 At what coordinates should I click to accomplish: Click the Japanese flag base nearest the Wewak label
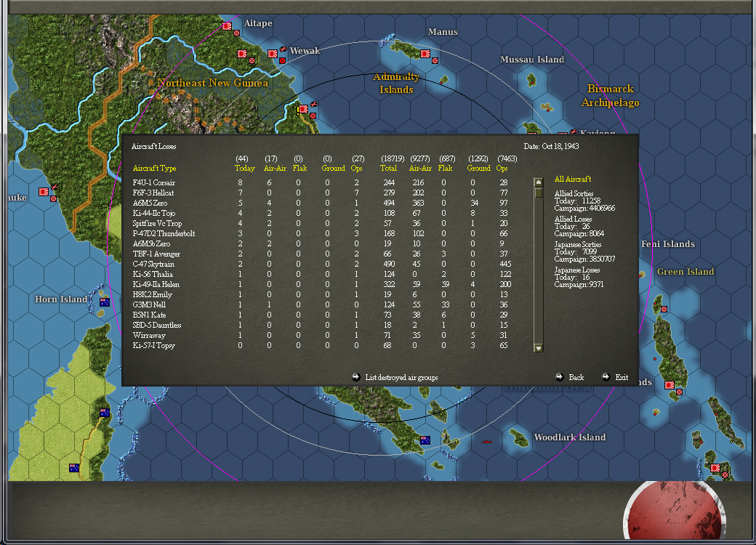(x=273, y=54)
